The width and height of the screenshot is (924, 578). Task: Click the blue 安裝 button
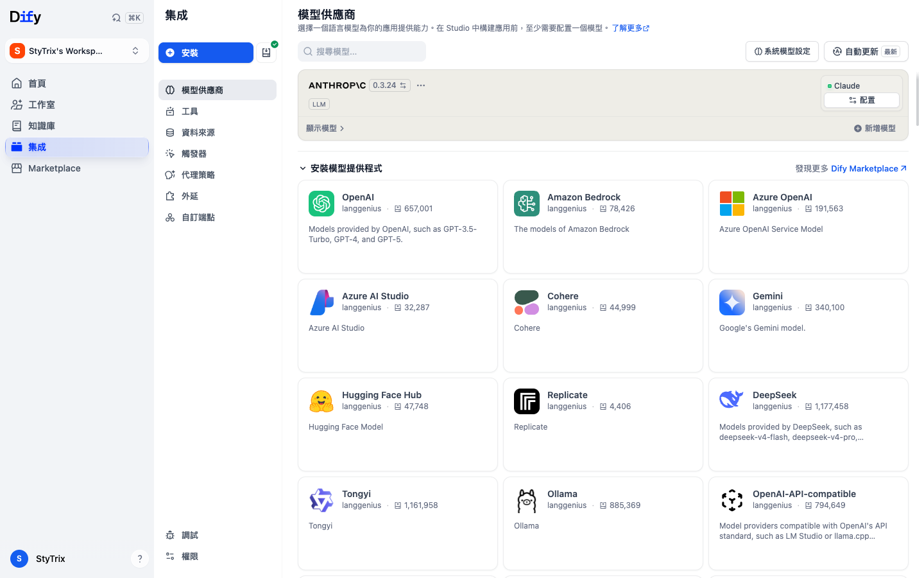tap(206, 53)
